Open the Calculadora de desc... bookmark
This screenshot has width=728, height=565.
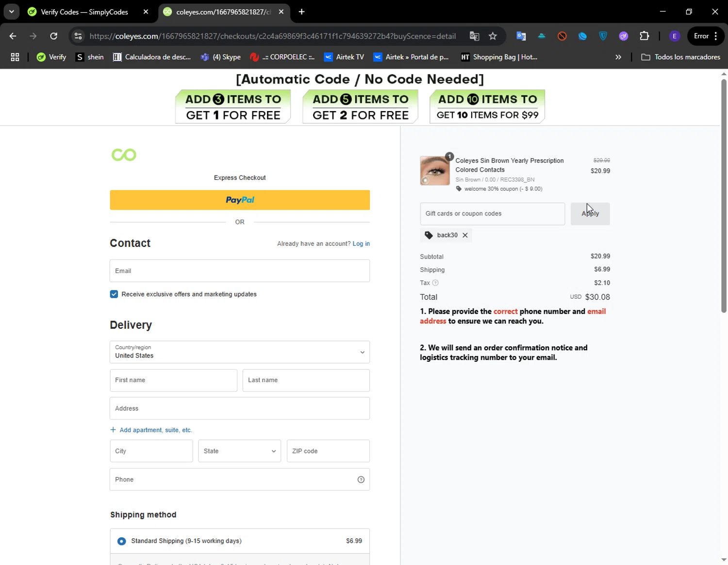(x=152, y=57)
